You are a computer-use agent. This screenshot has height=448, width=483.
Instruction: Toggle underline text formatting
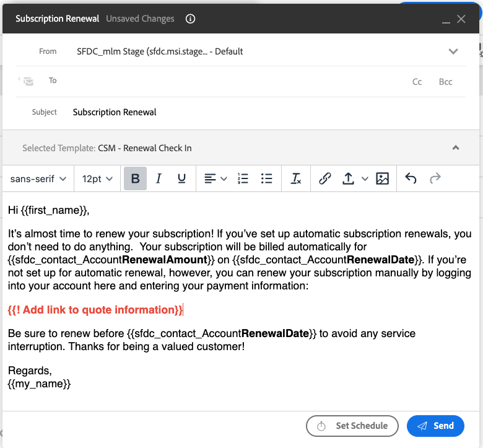(181, 178)
